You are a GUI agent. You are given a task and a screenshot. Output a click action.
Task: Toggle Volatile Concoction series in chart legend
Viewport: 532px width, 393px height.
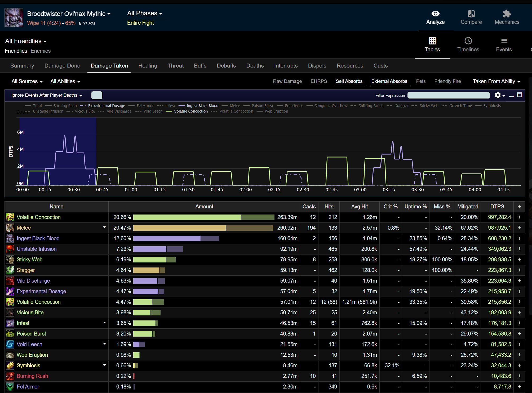[x=191, y=111]
